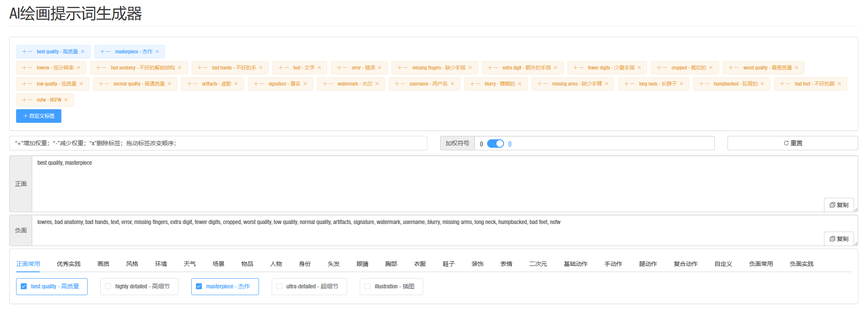Delete the normal quality tag

click(x=169, y=84)
